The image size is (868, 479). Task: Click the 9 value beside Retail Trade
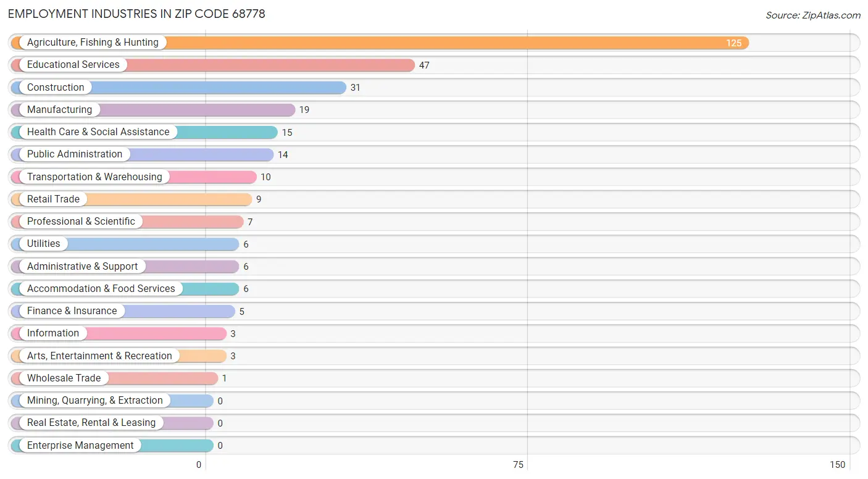259,199
